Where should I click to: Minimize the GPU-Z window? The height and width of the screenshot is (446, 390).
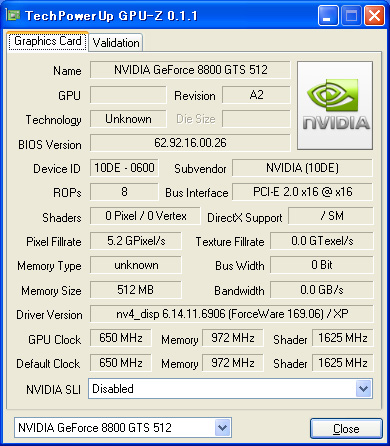tap(328, 16)
